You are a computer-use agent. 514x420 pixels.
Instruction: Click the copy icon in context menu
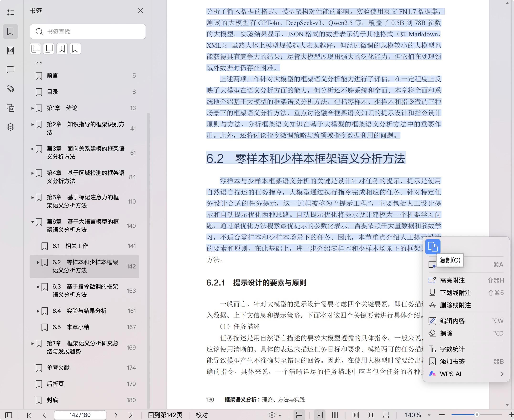[x=433, y=247]
